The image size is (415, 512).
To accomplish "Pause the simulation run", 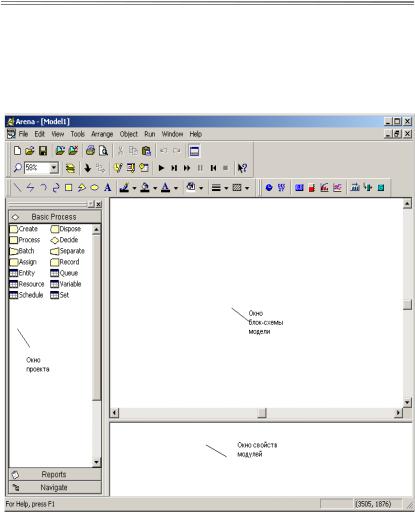I will coord(200,168).
